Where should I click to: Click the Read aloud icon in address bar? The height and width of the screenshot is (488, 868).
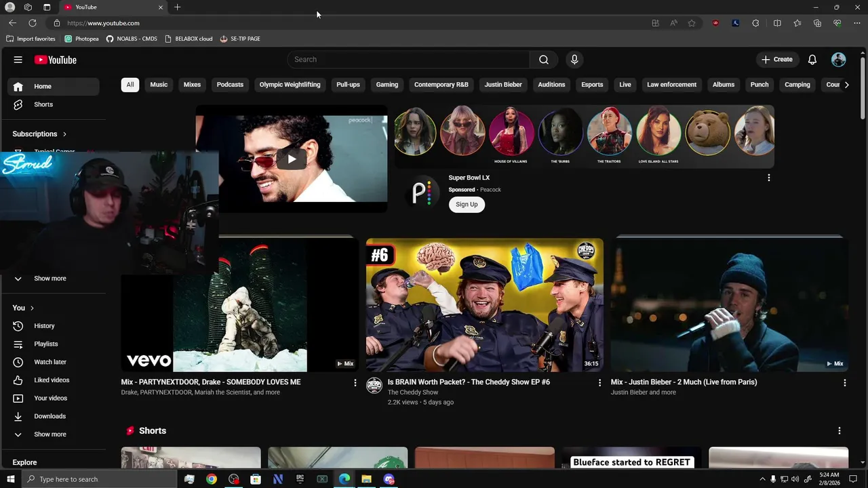pyautogui.click(x=673, y=23)
